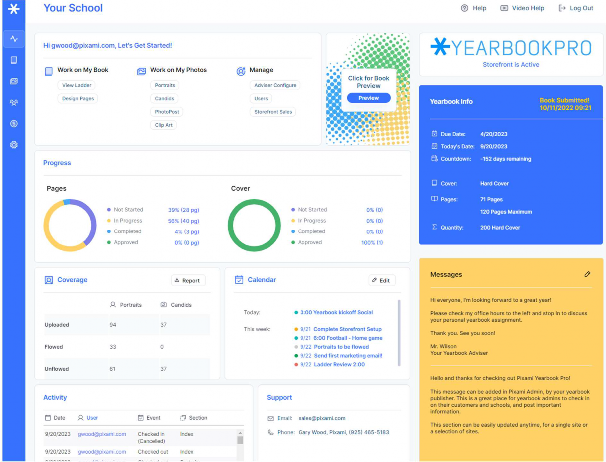Click the asterisk logo in sidebar top

tap(14, 9)
